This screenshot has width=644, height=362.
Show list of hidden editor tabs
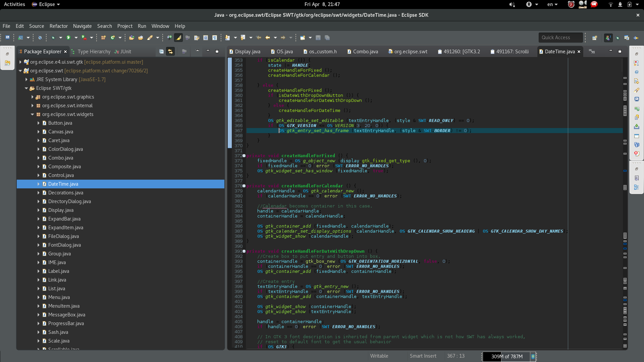pos(592,51)
